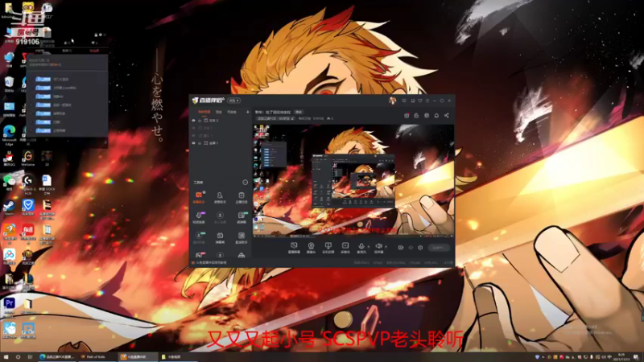Select orange rightmost tab in floating window
Viewport: 644px width, 362px height.
click(x=94, y=51)
